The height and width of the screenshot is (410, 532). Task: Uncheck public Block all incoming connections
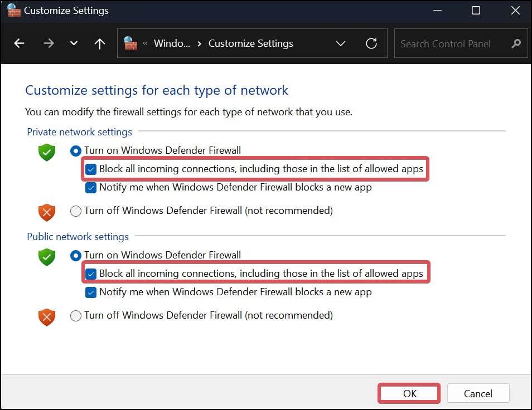tap(91, 274)
